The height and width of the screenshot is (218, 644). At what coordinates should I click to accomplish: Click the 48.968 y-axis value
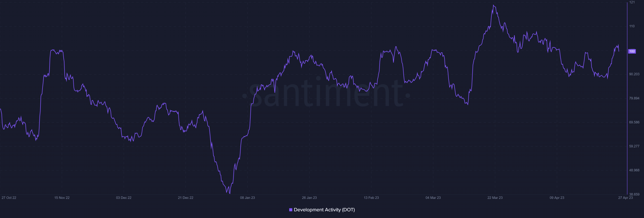click(x=634, y=170)
